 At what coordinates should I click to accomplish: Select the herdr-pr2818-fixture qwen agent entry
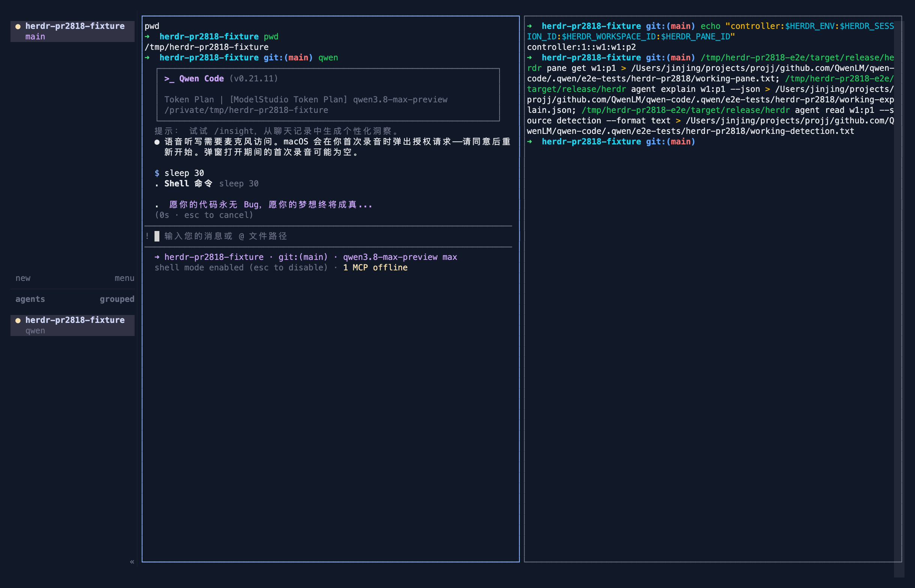[72, 325]
